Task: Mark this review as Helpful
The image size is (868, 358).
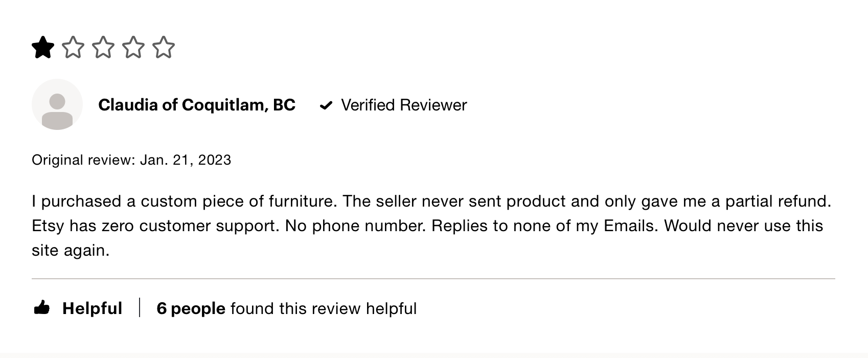Action: (x=92, y=307)
